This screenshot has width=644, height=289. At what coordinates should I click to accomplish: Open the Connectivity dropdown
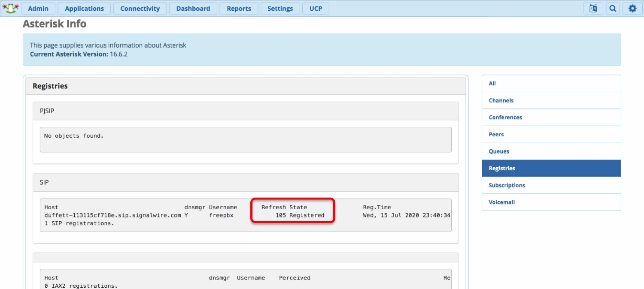140,8
